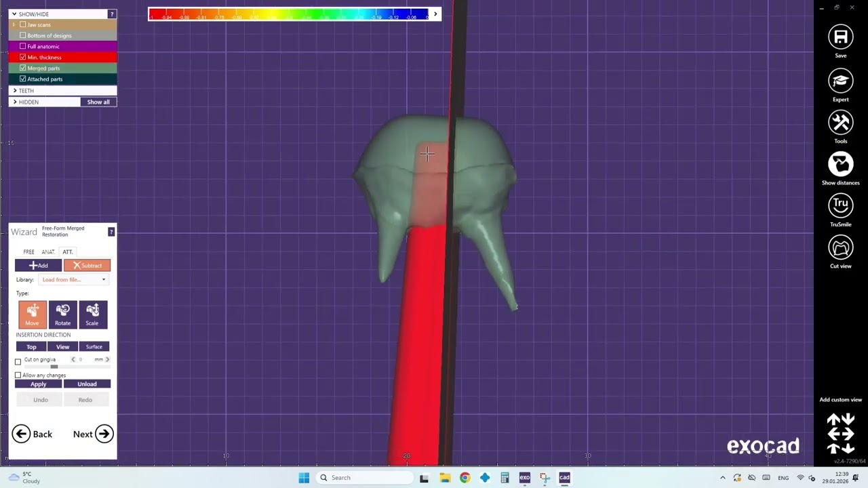Open Chrome from taskbar
Image resolution: width=868 pixels, height=488 pixels.
pyautogui.click(x=465, y=478)
